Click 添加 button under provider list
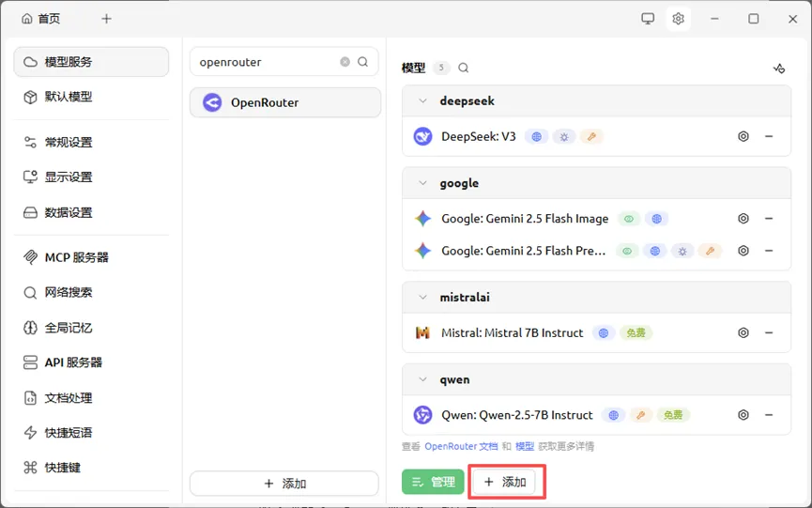The height and width of the screenshot is (508, 812). coord(284,484)
